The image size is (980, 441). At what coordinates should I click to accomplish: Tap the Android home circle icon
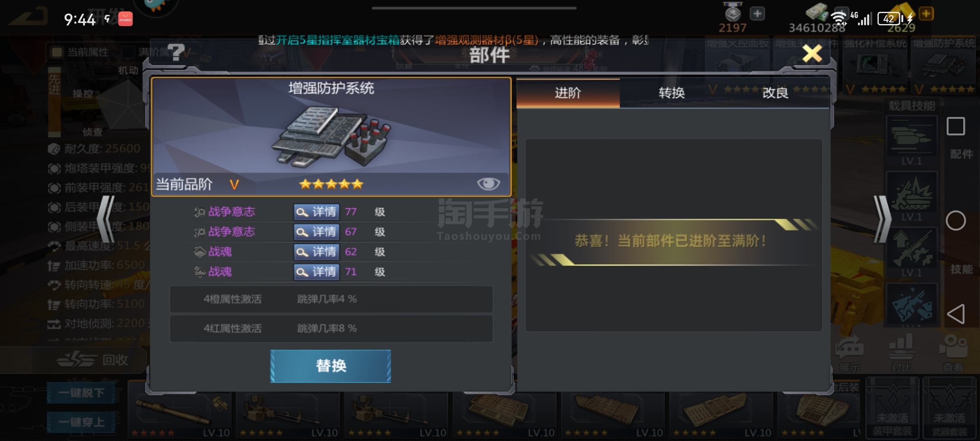956,221
